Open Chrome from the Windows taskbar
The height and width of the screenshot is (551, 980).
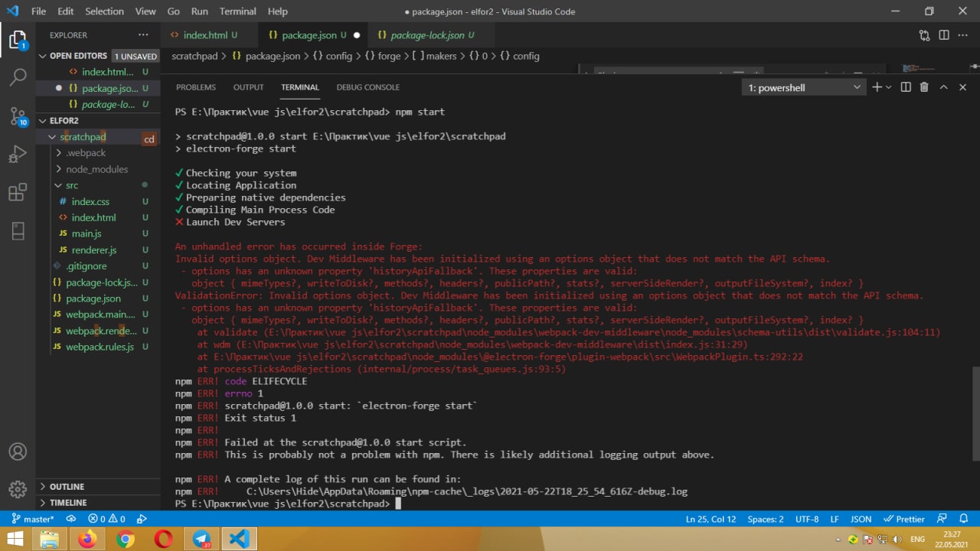click(126, 539)
